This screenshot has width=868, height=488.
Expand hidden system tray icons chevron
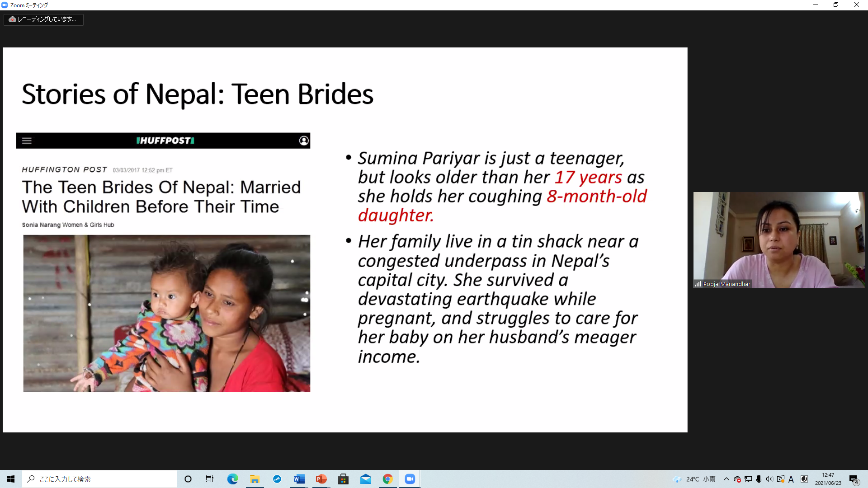click(726, 479)
